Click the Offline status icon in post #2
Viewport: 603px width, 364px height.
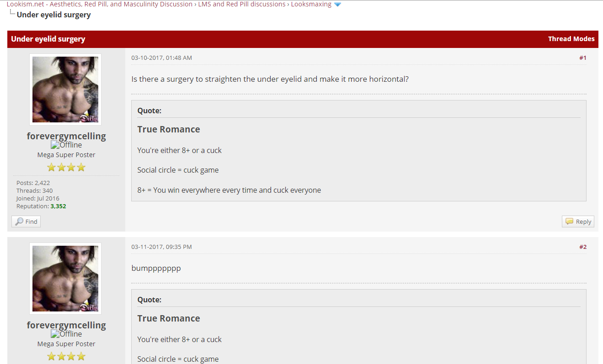66,334
